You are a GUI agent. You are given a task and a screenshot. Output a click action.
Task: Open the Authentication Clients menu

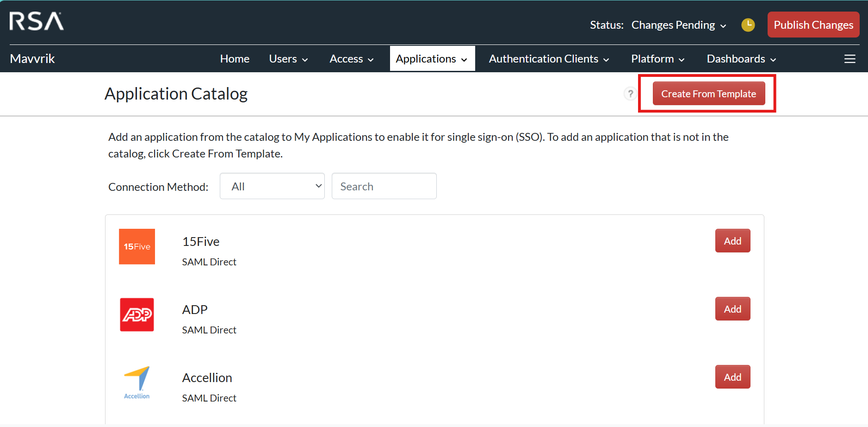[x=549, y=59]
